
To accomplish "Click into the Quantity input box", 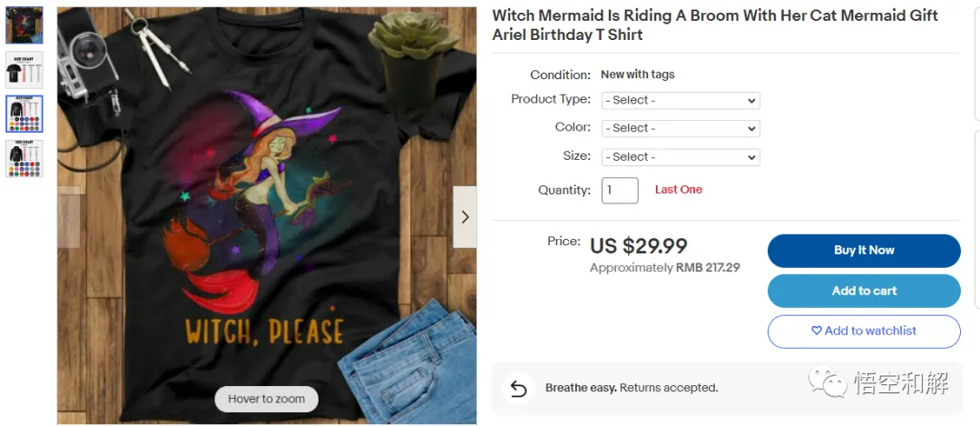I will (x=620, y=190).
